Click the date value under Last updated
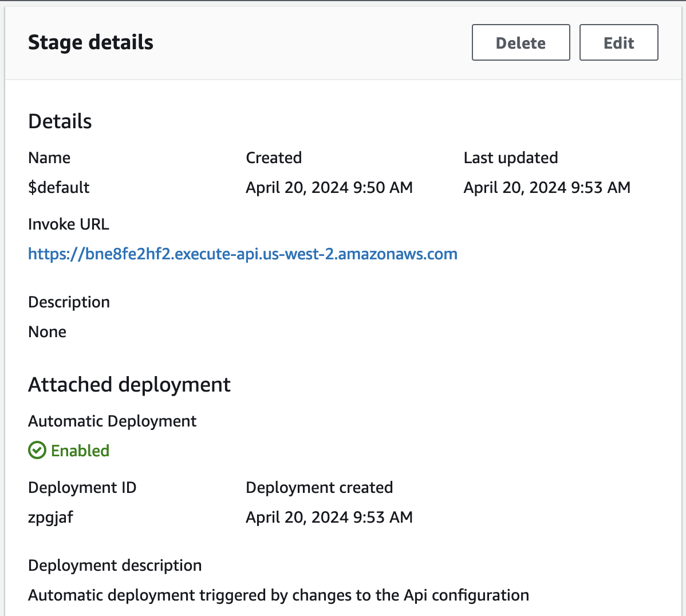This screenshot has height=616, width=686. (546, 187)
